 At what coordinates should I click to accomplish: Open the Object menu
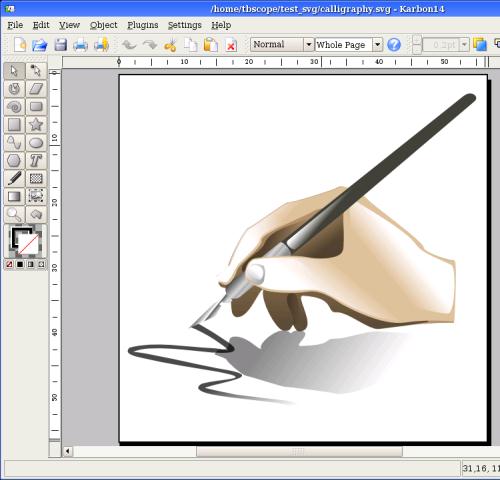(x=103, y=25)
